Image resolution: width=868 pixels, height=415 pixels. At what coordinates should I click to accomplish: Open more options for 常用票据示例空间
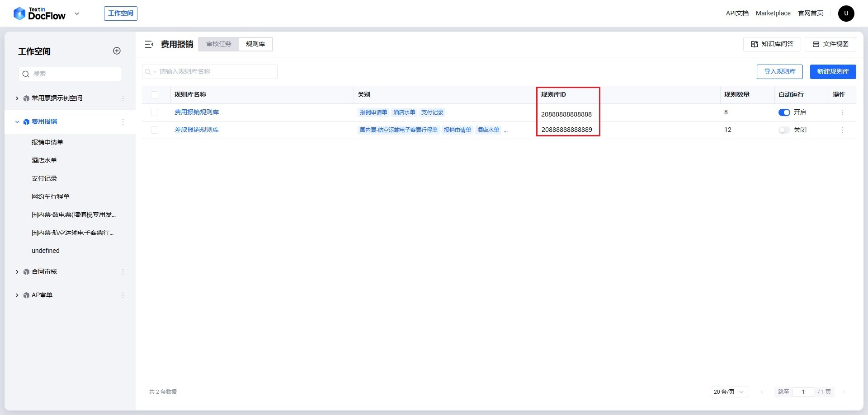coord(123,98)
